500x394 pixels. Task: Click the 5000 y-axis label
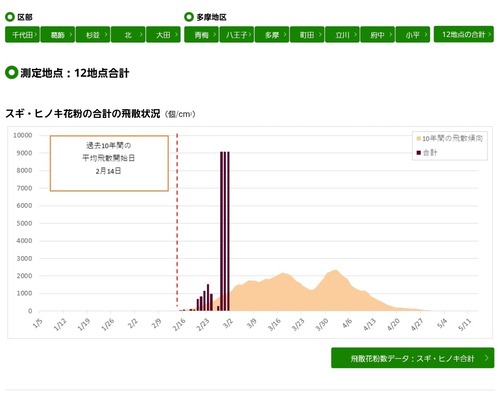24,223
